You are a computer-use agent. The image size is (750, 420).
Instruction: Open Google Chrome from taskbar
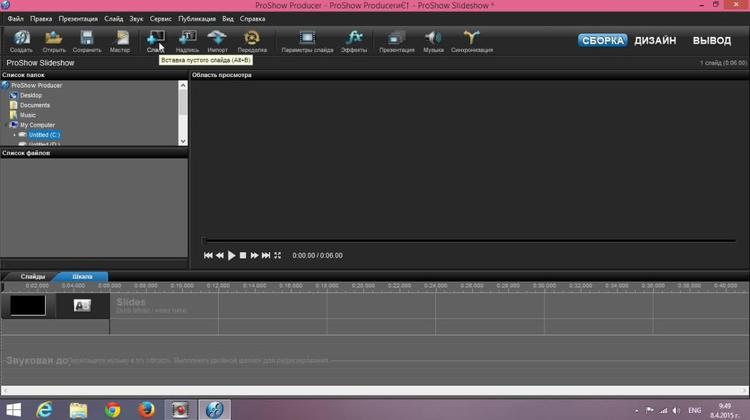pyautogui.click(x=113, y=410)
